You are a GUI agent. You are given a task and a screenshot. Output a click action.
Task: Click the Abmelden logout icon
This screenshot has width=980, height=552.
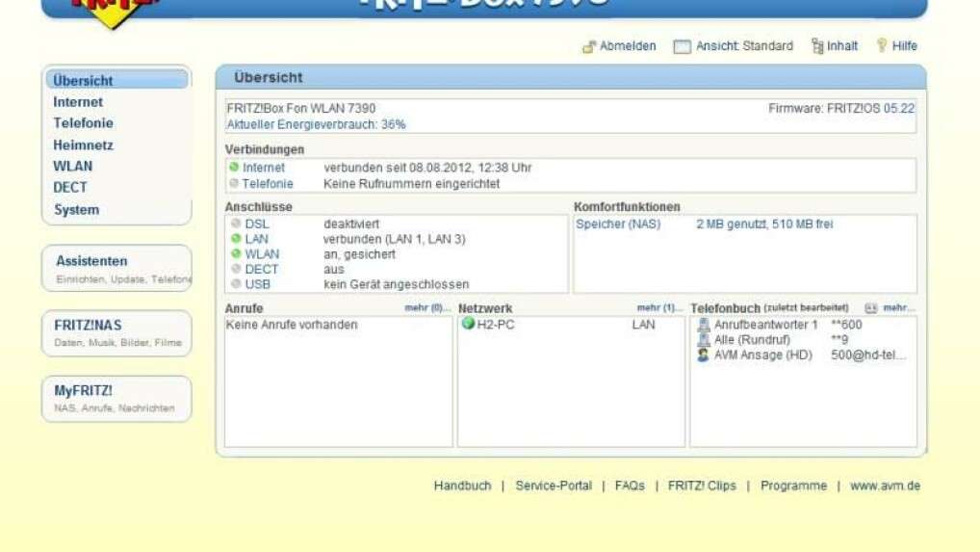pos(589,46)
